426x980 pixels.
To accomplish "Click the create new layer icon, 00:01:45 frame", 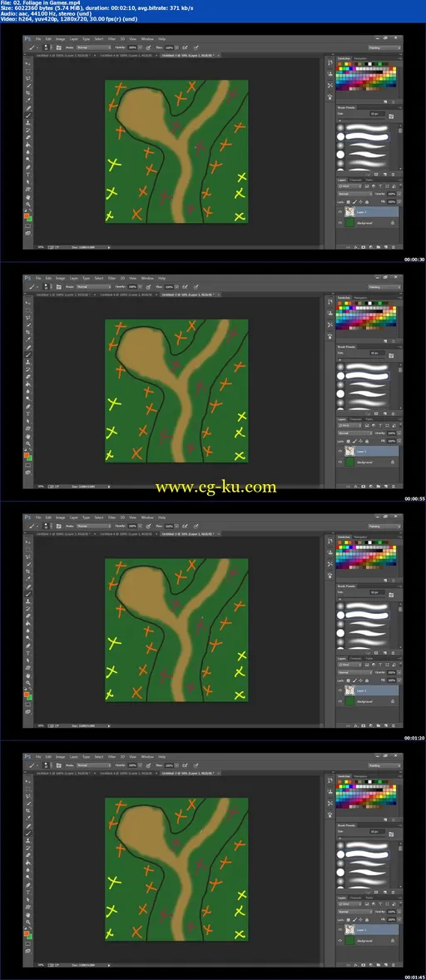I will 386,965.
